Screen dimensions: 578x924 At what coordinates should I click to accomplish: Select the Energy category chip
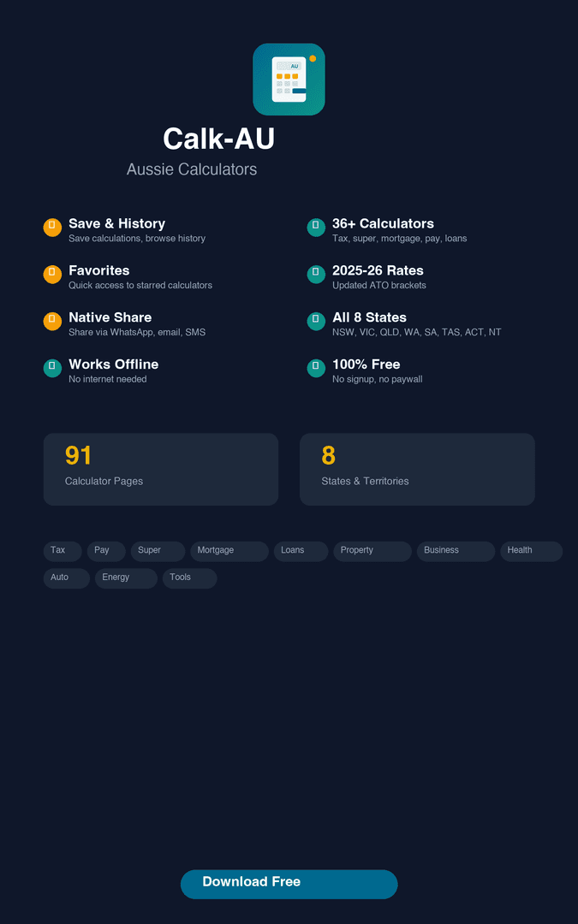pos(126,578)
